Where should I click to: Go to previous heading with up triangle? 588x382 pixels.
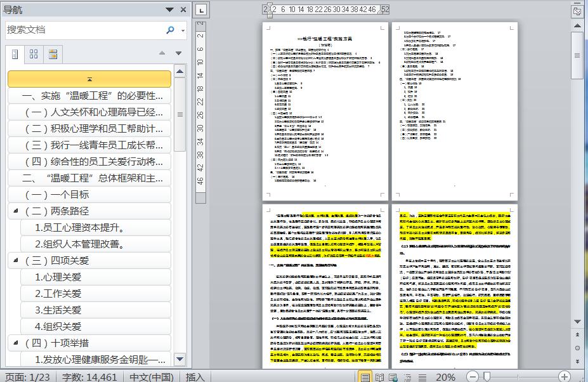(162, 53)
